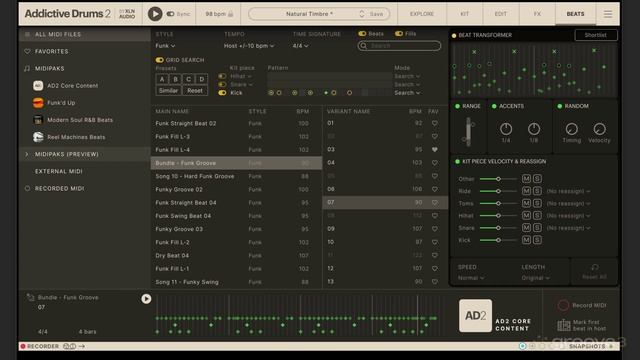Click the Similar preset button
Screen dimensions: 640x360
[x=168, y=91]
